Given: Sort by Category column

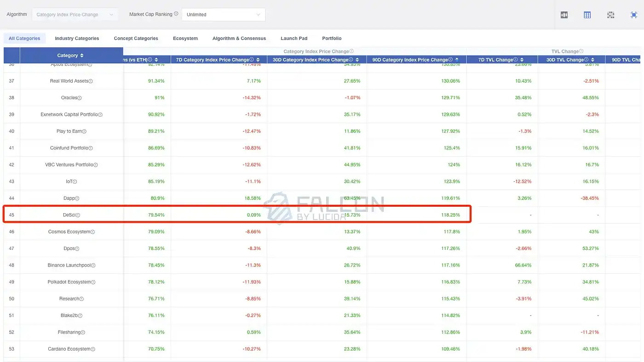Looking at the screenshot, I should point(82,56).
